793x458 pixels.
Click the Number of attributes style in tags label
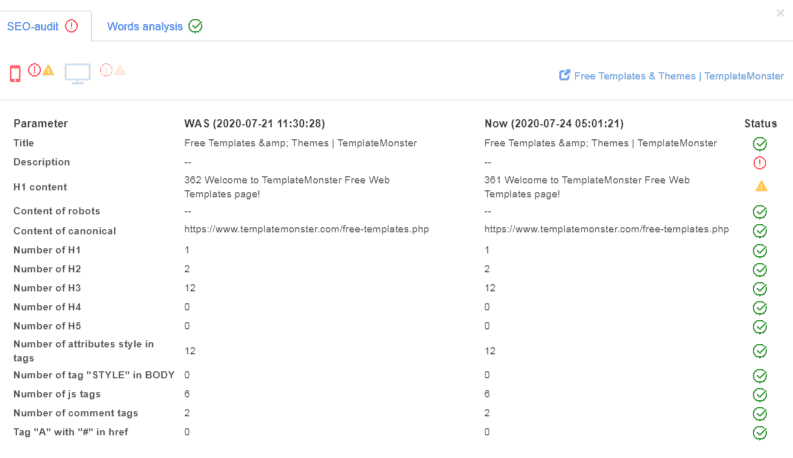click(83, 351)
